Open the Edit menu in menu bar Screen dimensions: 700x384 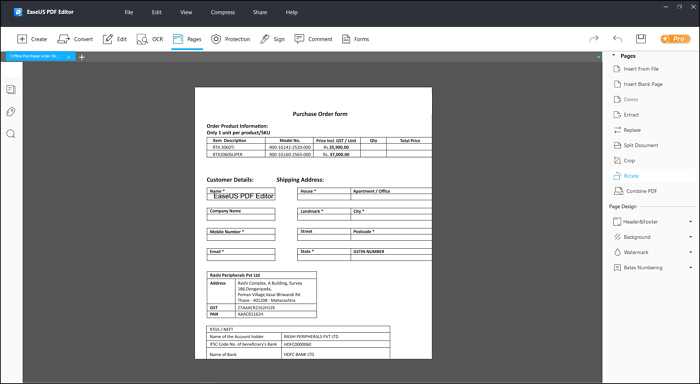pos(157,13)
